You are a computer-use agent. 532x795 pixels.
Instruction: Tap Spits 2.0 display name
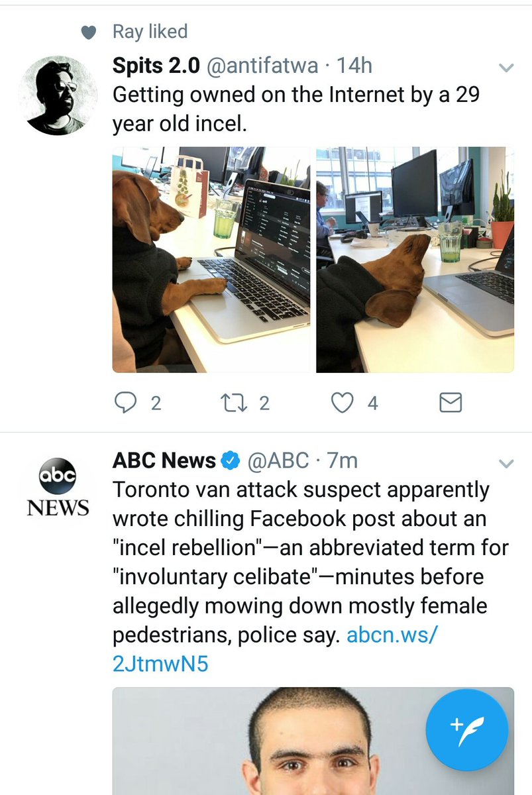tap(156, 66)
